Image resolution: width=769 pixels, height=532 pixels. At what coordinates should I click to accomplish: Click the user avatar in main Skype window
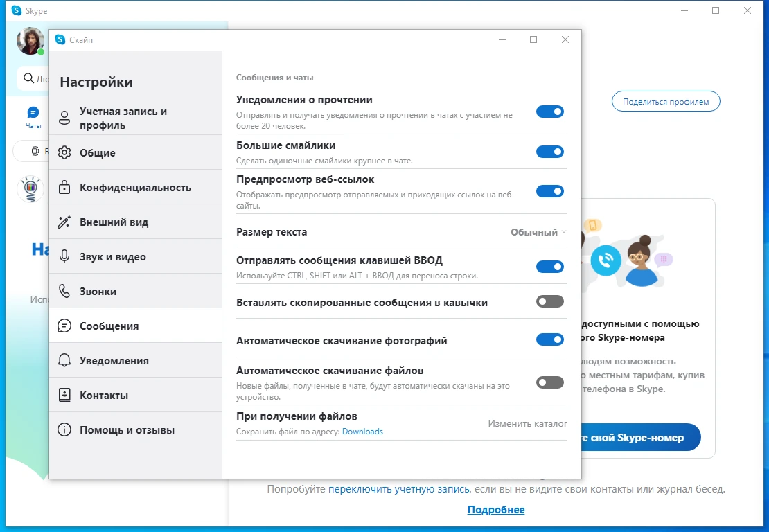(x=30, y=41)
